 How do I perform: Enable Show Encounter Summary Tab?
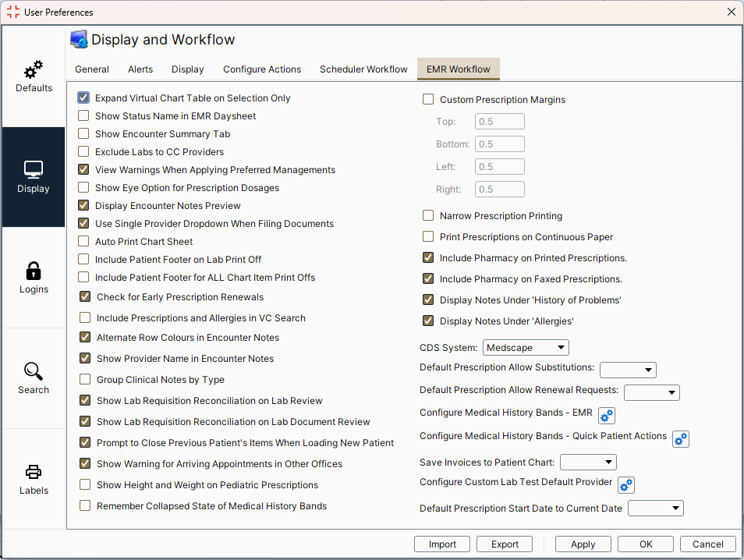(x=83, y=133)
